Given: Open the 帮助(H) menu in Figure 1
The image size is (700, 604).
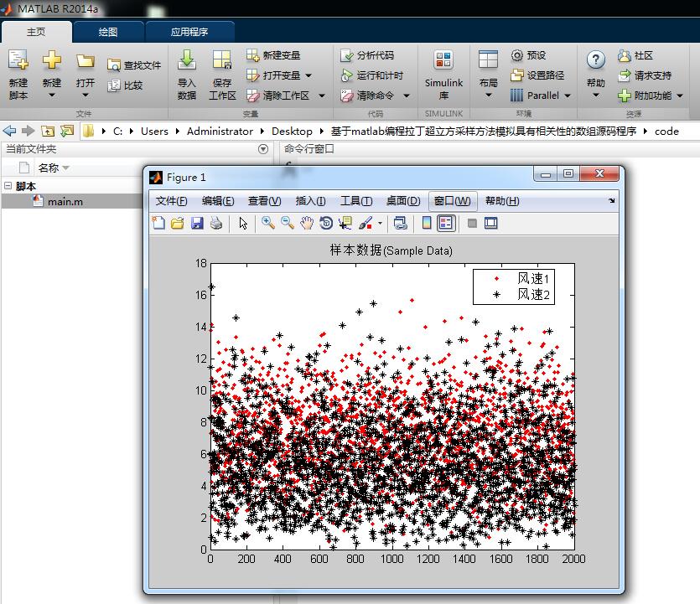Looking at the screenshot, I should [x=502, y=201].
